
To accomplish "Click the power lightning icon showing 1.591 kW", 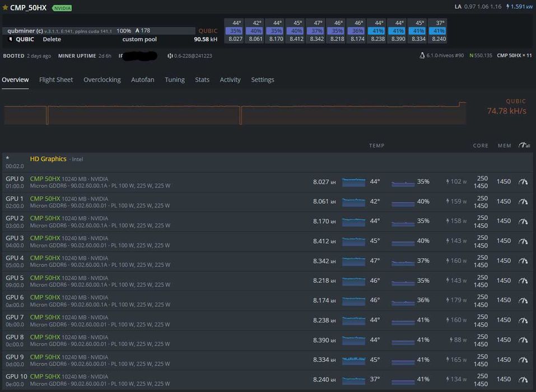I will (x=508, y=7).
